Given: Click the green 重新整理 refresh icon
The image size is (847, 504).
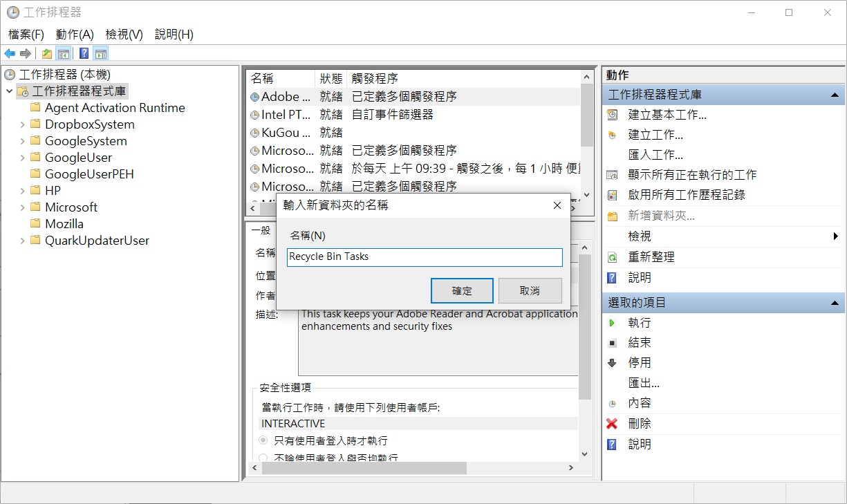Looking at the screenshot, I should click(612, 257).
